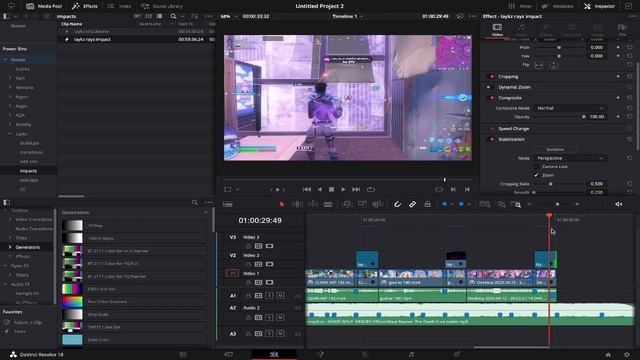Click the Overwrite Clip toolbar icon
This screenshot has width=640, height=360.
coord(362,204)
